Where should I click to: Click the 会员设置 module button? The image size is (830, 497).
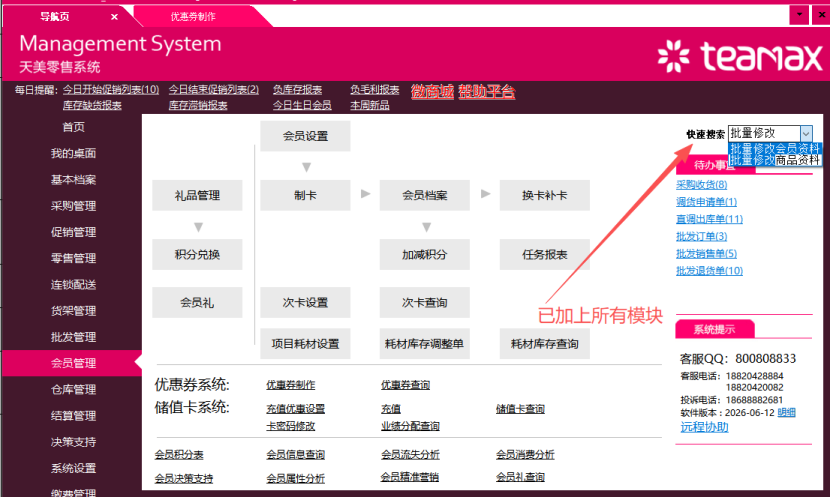coord(305,136)
